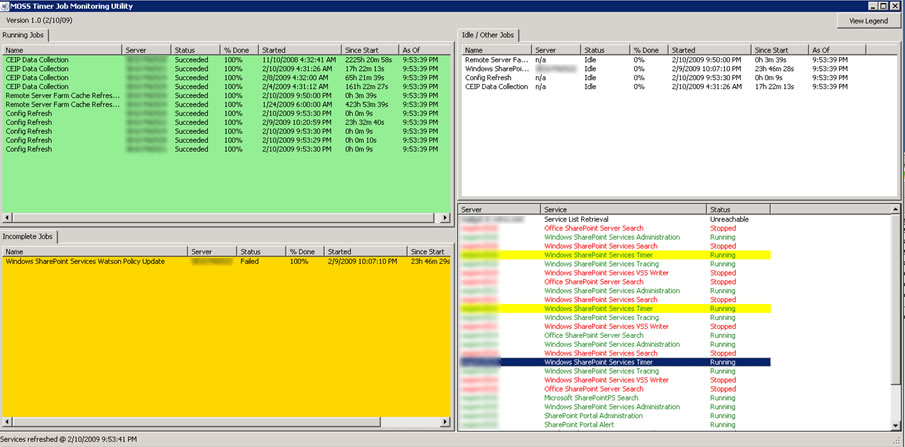This screenshot has width=905, height=447.
Task: Click the View Legend button
Action: (x=868, y=21)
